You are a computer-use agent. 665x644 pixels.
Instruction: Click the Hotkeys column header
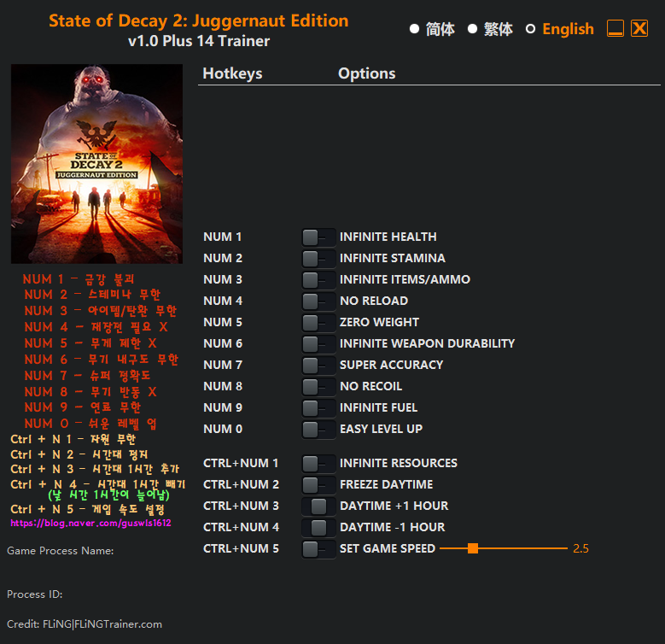click(232, 73)
